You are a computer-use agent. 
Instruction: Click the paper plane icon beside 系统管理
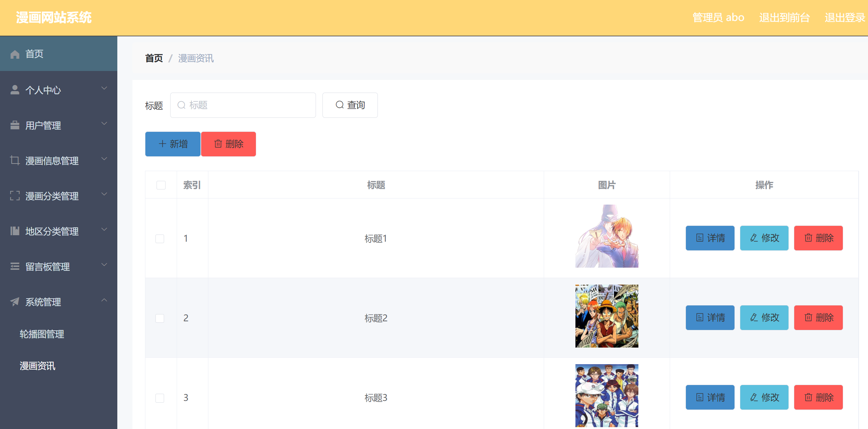coord(15,301)
